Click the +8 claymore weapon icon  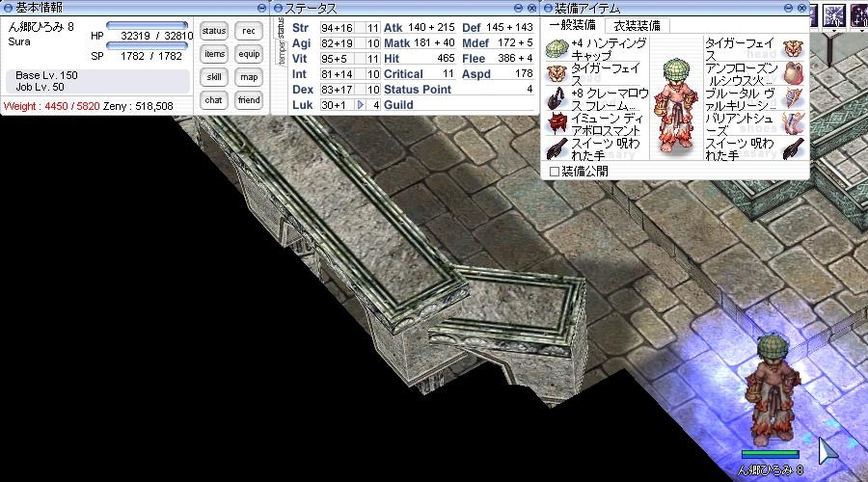tap(556, 98)
